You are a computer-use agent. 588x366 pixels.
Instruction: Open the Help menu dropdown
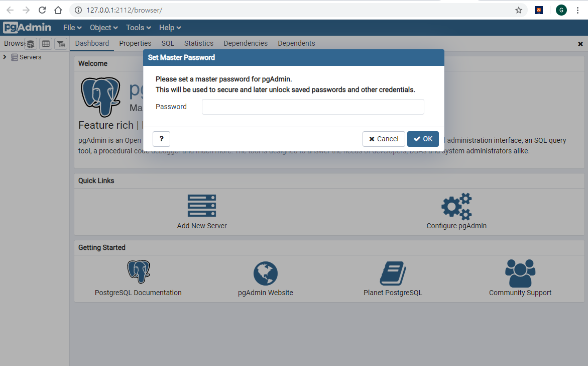pyautogui.click(x=170, y=28)
